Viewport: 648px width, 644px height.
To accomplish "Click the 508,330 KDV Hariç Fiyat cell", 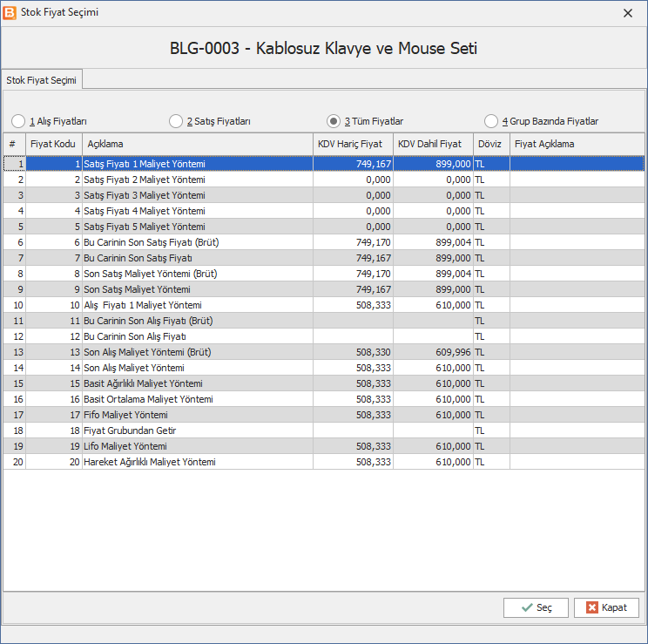I will click(x=353, y=352).
